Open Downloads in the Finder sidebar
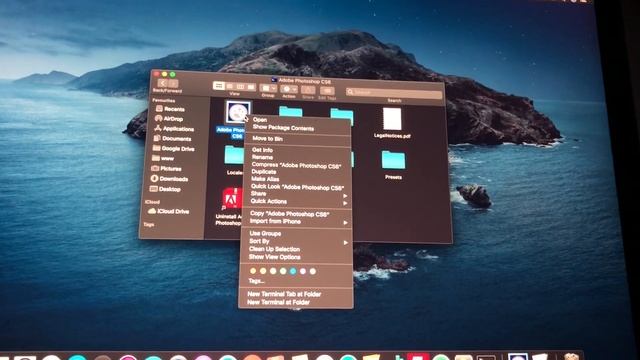Image resolution: width=640 pixels, height=360 pixels. (x=169, y=179)
